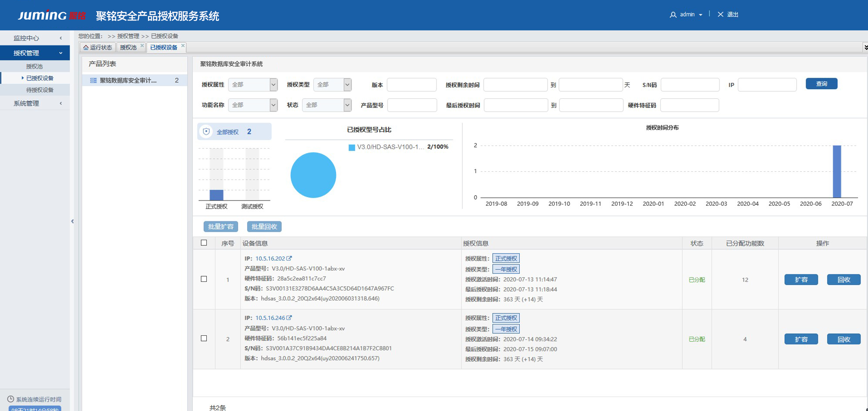Viewport: 868px width, 411px height.
Task: Click the logout X icon
Action: [x=720, y=14]
